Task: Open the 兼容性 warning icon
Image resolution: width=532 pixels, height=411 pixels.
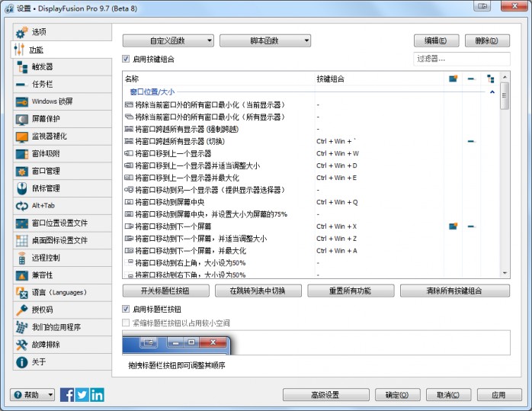Action: [x=21, y=275]
